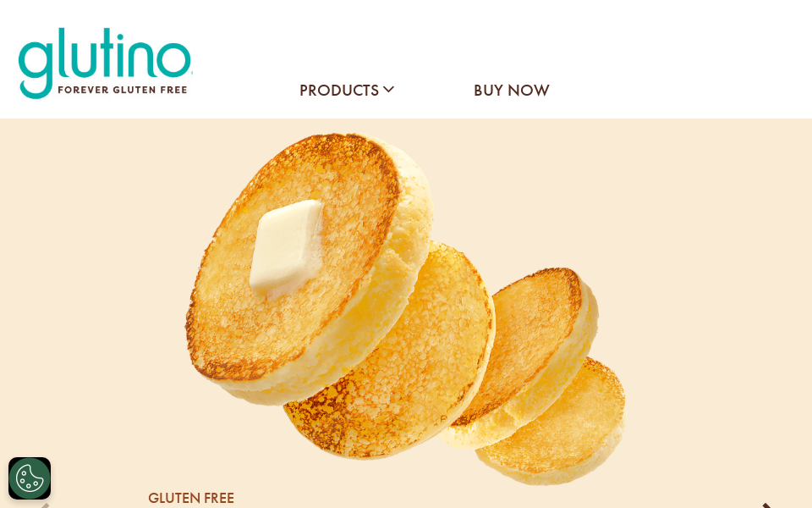The width and height of the screenshot is (812, 508).
Task: Open the PRODUCTS menu
Action: pyautogui.click(x=347, y=91)
